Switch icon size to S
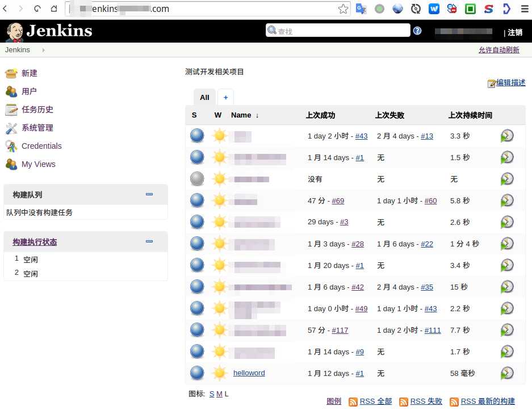532x410 pixels. (212, 394)
